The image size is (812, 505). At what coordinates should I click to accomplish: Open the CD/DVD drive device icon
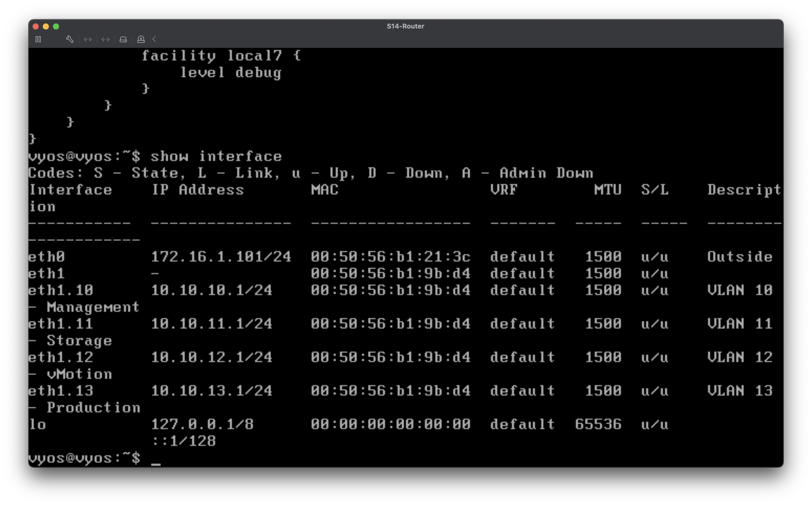coord(141,39)
